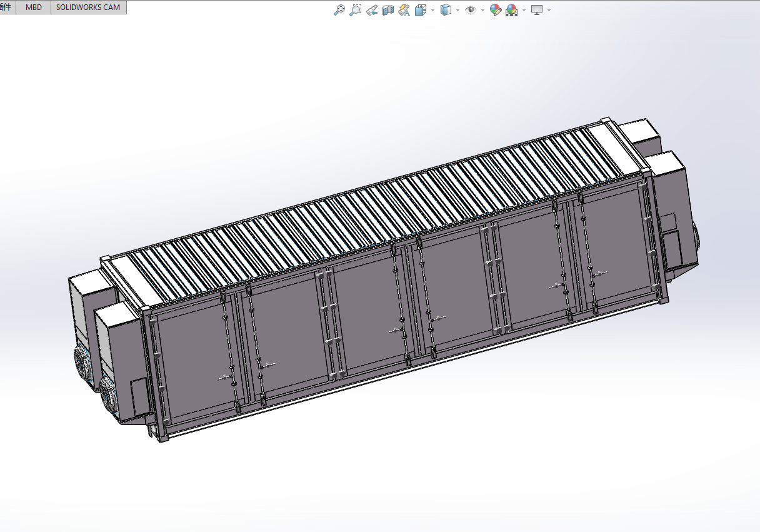Click the Display Style cube icon
The height and width of the screenshot is (532, 760).
pyautogui.click(x=446, y=10)
